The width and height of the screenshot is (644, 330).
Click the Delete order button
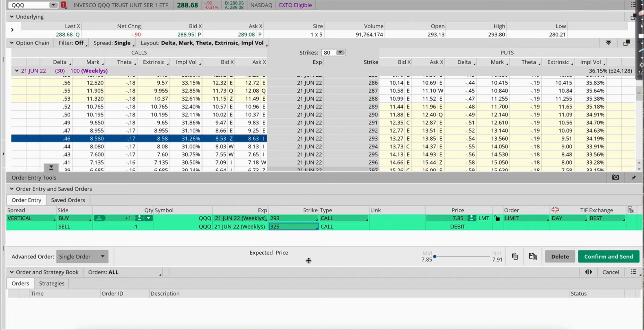560,256
